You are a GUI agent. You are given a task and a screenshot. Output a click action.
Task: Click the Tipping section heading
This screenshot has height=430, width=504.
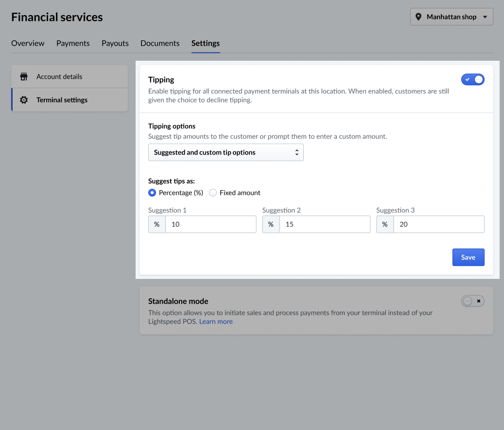pos(161,80)
